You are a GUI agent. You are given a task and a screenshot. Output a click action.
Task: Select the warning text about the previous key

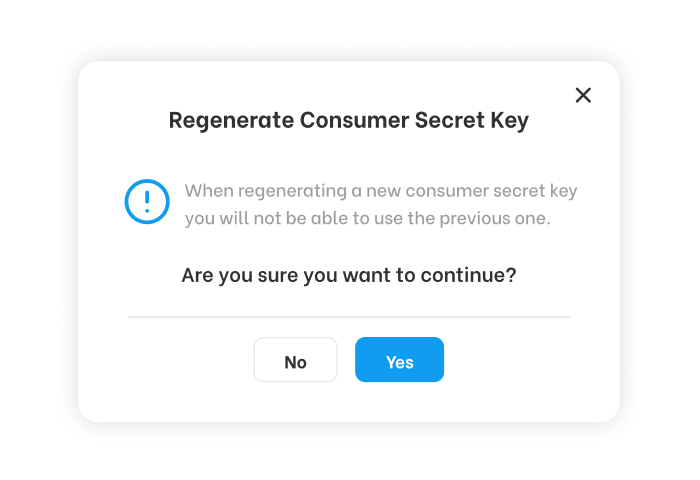[381, 205]
